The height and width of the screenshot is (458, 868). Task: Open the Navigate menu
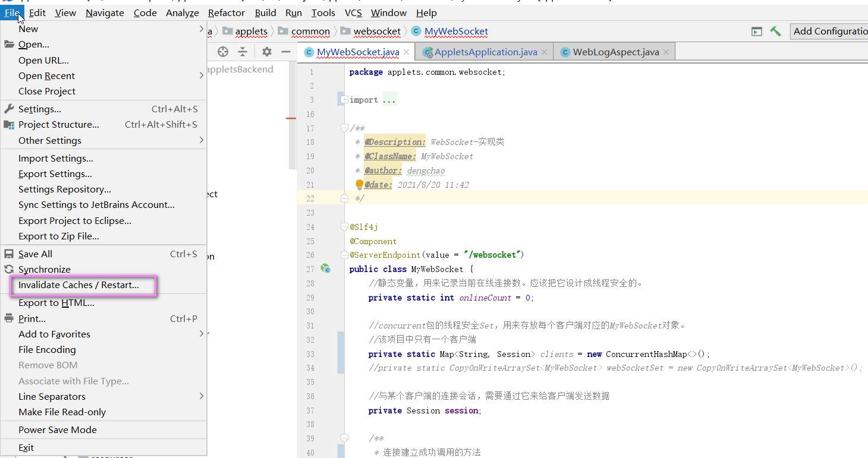click(x=105, y=12)
